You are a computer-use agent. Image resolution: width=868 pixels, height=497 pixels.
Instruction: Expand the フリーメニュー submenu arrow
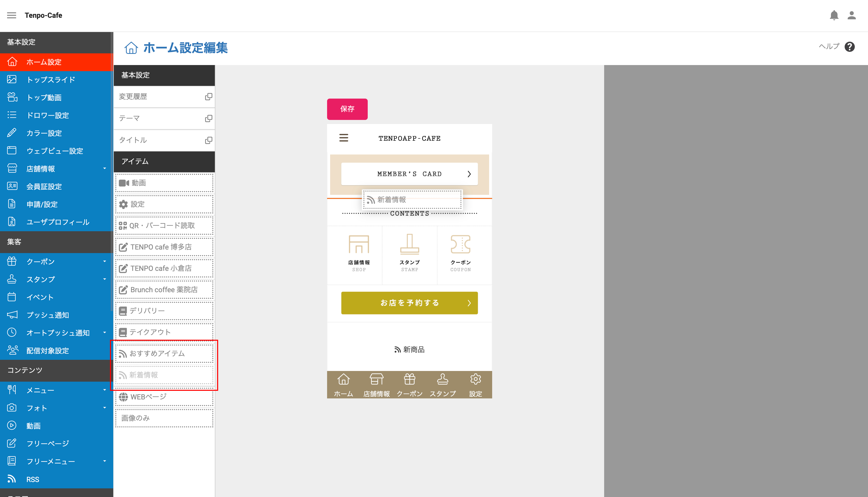(104, 461)
